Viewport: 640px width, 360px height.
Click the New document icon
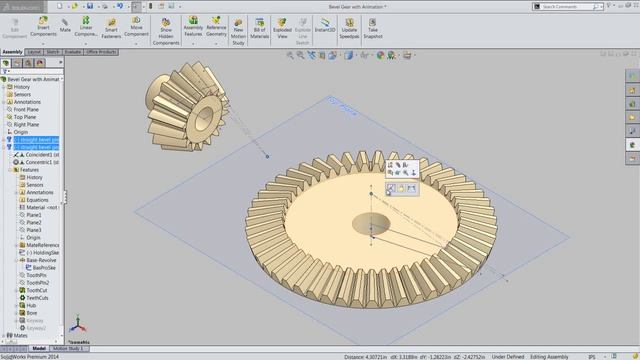(x=60, y=6)
